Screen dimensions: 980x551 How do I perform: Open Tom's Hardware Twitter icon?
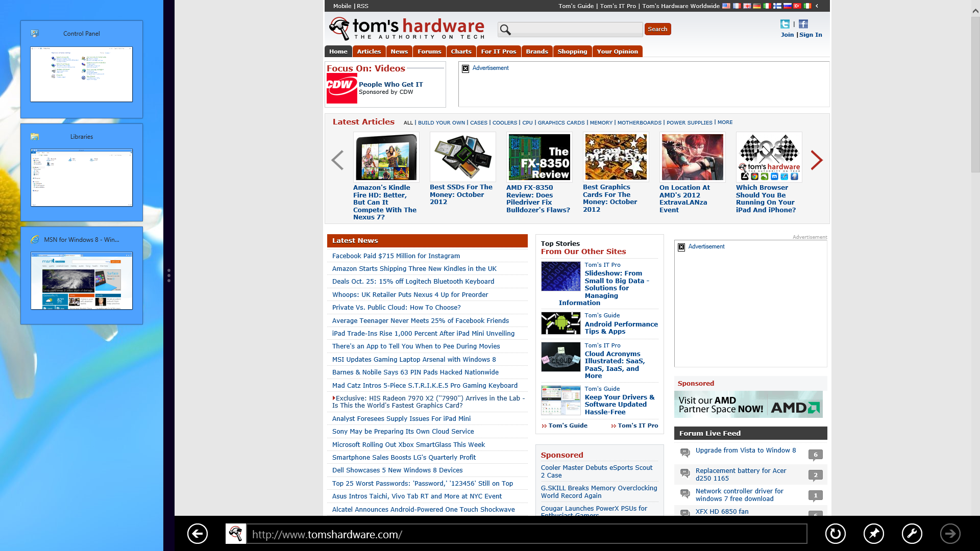pyautogui.click(x=785, y=24)
